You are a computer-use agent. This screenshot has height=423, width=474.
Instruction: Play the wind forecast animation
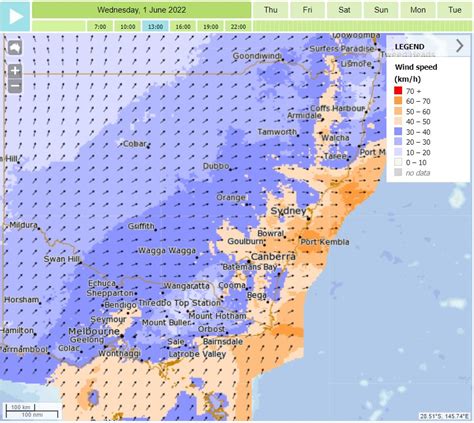tap(15, 16)
